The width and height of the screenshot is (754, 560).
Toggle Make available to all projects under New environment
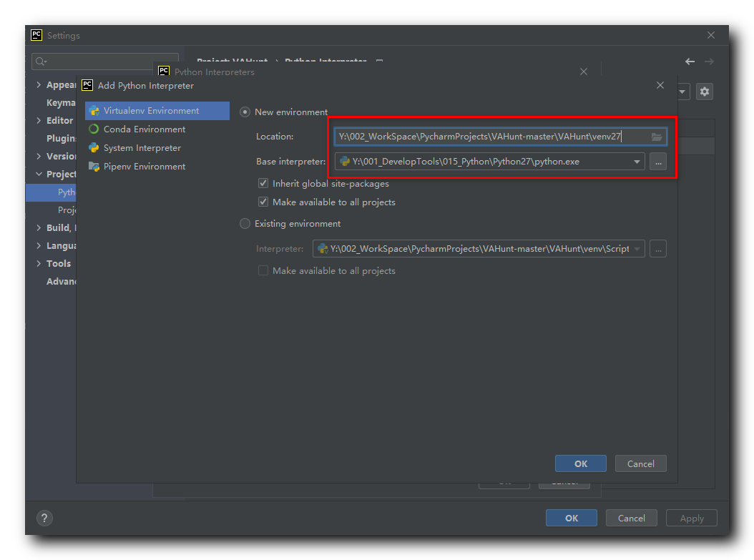click(263, 202)
